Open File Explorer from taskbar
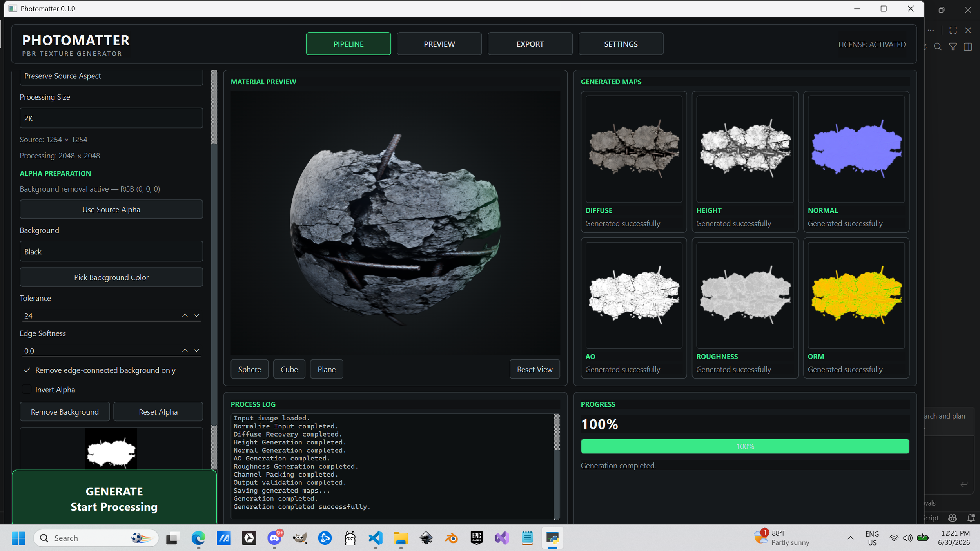The image size is (980, 551). pyautogui.click(x=401, y=538)
